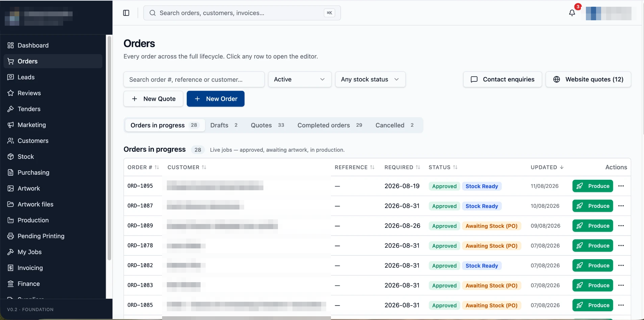The image size is (644, 320).
Task: Click the sidebar vertical scrollbar
Action: [109, 148]
